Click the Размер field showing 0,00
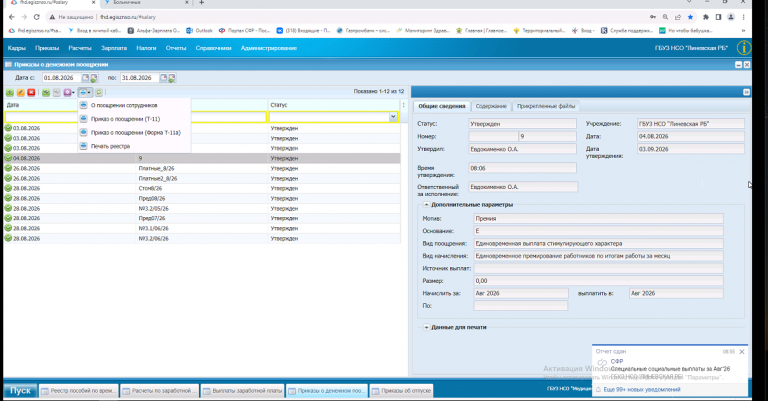This screenshot has height=401, width=768. tap(599, 281)
